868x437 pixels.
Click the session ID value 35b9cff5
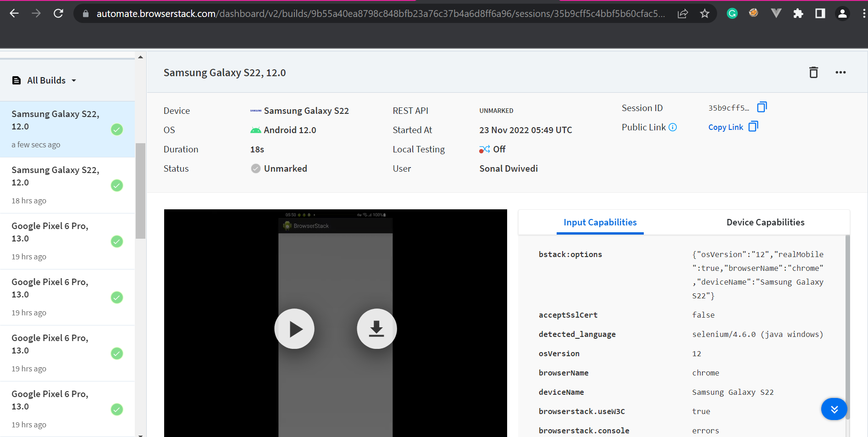[x=729, y=108]
